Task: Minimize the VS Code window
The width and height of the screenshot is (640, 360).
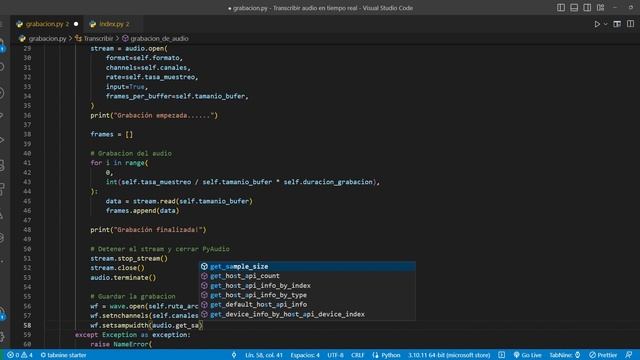Action: (x=615, y=8)
